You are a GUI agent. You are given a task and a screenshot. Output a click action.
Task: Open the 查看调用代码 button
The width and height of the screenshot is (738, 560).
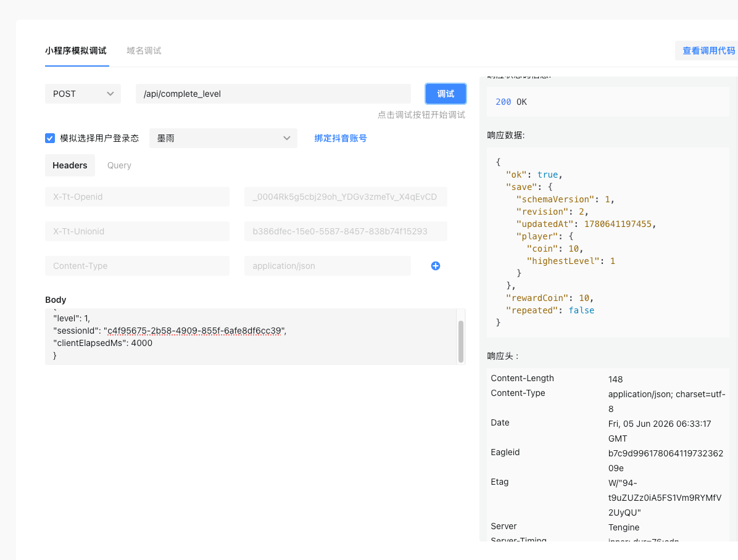tap(708, 51)
